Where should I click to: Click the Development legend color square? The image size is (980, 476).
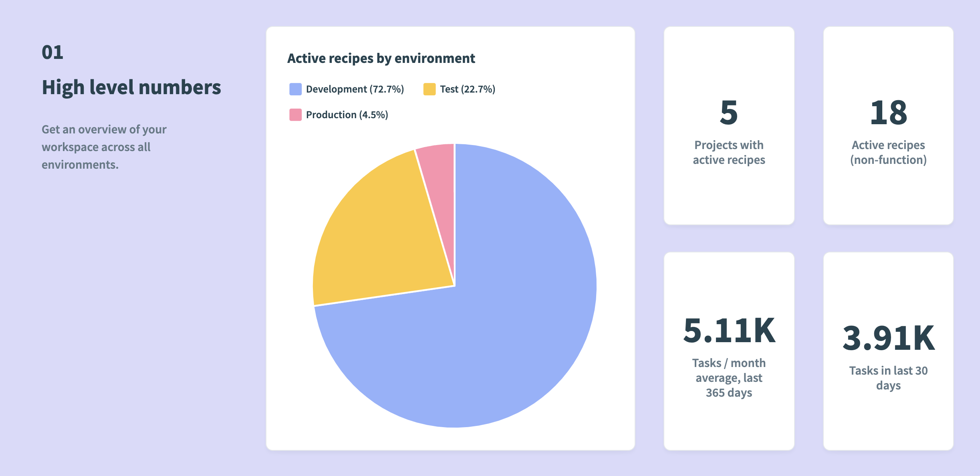pos(295,89)
